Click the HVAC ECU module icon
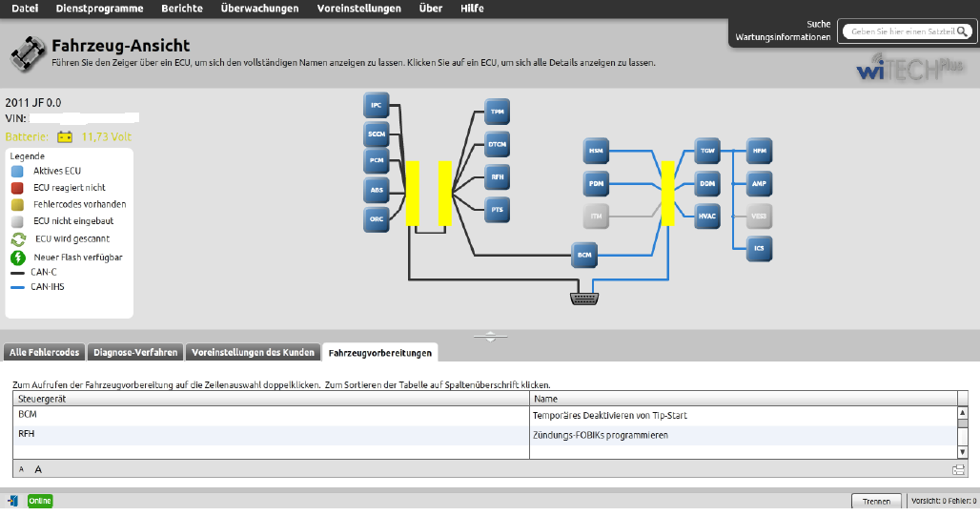Viewport: 980px width, 516px height. click(707, 216)
